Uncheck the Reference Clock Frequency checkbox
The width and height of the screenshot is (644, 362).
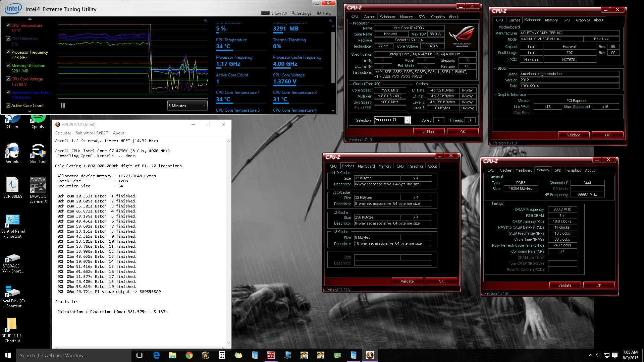click(8, 92)
